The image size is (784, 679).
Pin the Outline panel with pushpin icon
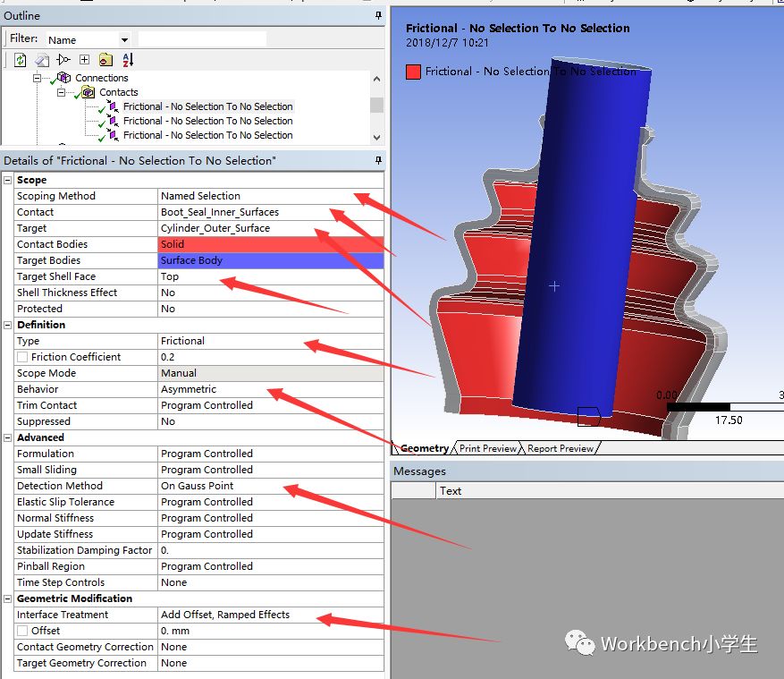(x=379, y=15)
